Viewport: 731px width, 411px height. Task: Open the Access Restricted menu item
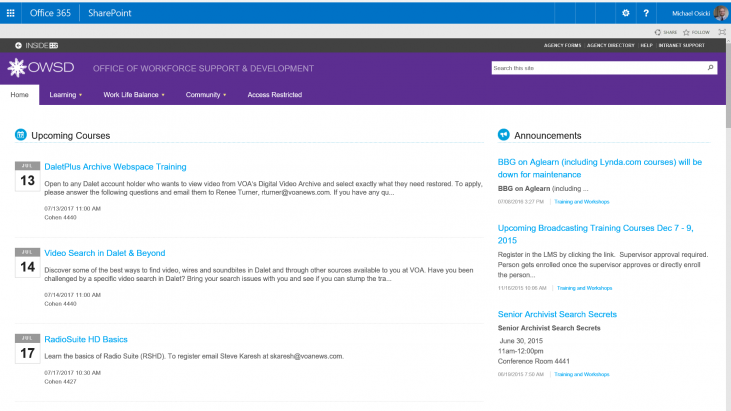point(275,95)
